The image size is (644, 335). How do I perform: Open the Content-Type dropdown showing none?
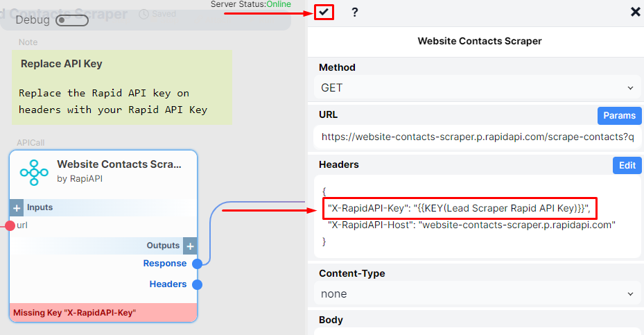(x=477, y=294)
